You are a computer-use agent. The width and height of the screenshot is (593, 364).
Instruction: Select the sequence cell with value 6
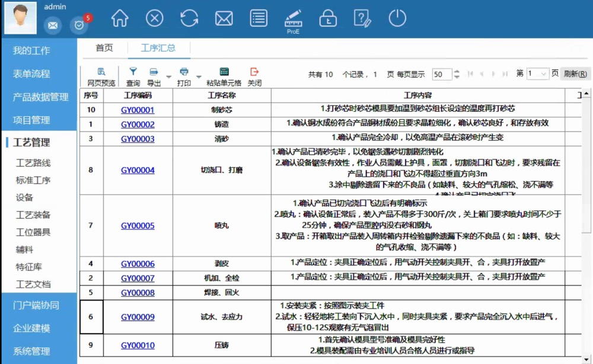(x=91, y=317)
